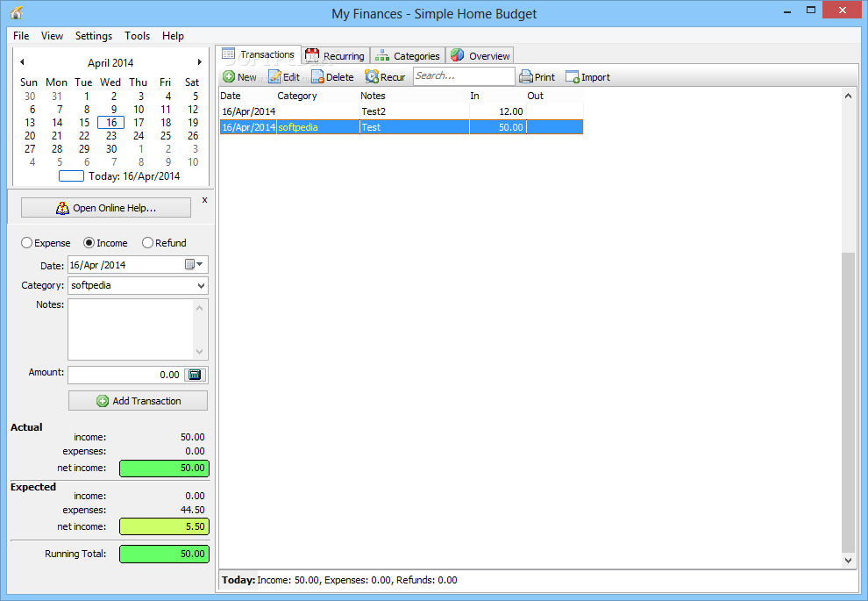Select April 16 in the calendar
Viewport: 868px width, 601px height.
coord(111,123)
